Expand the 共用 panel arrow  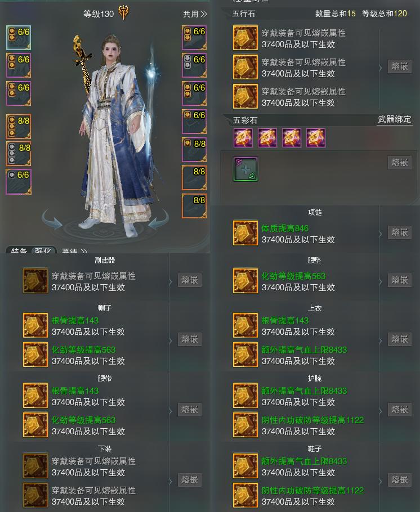(x=204, y=14)
